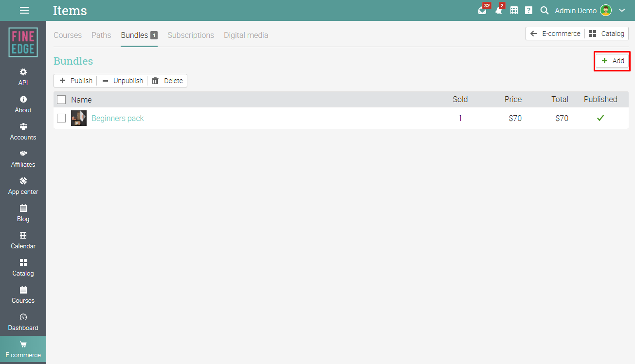Viewport: 635px width, 364px height.
Task: Open API in the sidebar
Action: coord(23,77)
